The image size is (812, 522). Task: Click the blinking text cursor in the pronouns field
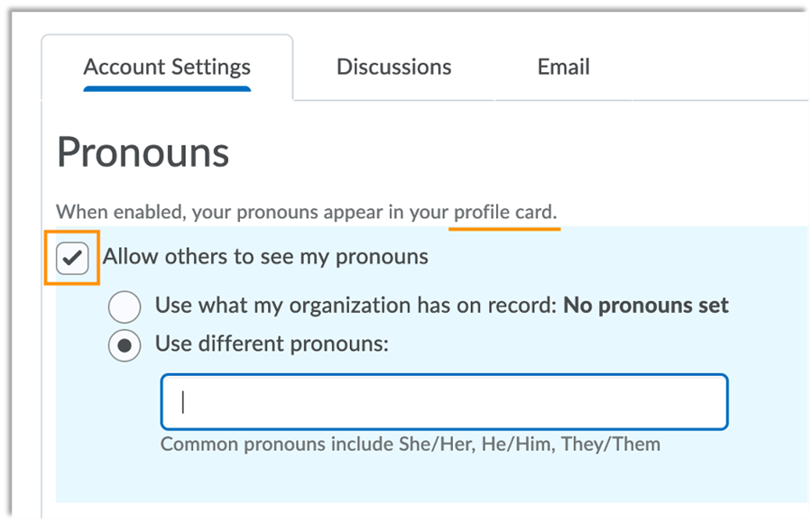183,402
